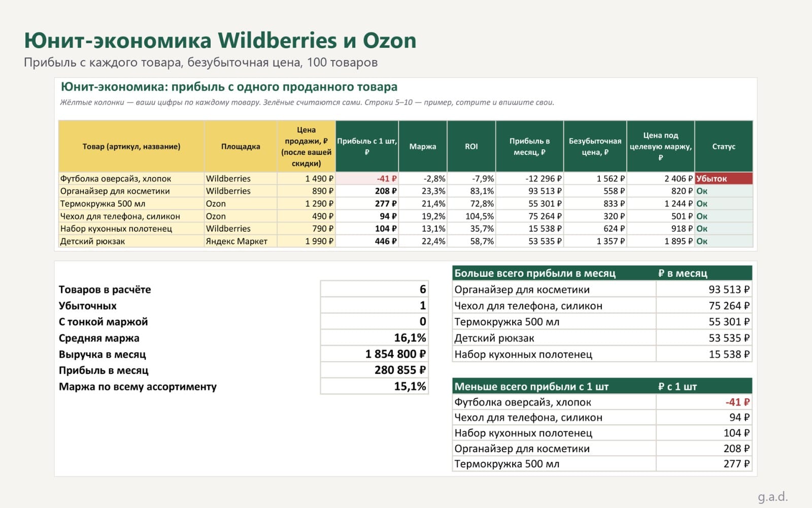
Task: Select the '277 ₽' value in lowest-profit list
Action: click(704, 464)
